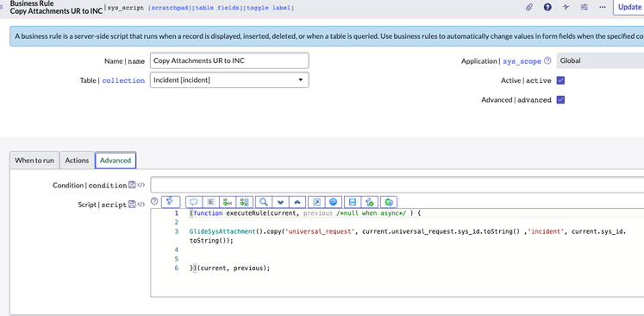This screenshot has width=644, height=316.
Task: Click the toggle label link
Action: [269, 8]
